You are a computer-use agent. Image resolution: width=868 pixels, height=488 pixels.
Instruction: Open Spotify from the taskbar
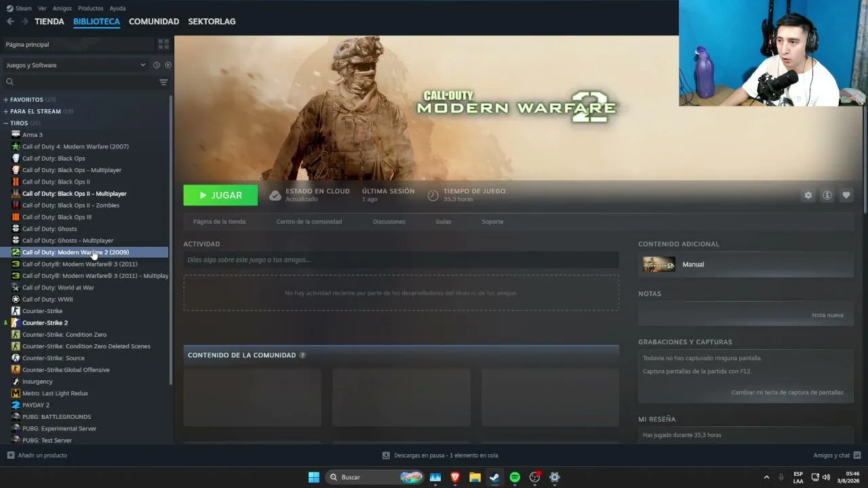(x=515, y=477)
